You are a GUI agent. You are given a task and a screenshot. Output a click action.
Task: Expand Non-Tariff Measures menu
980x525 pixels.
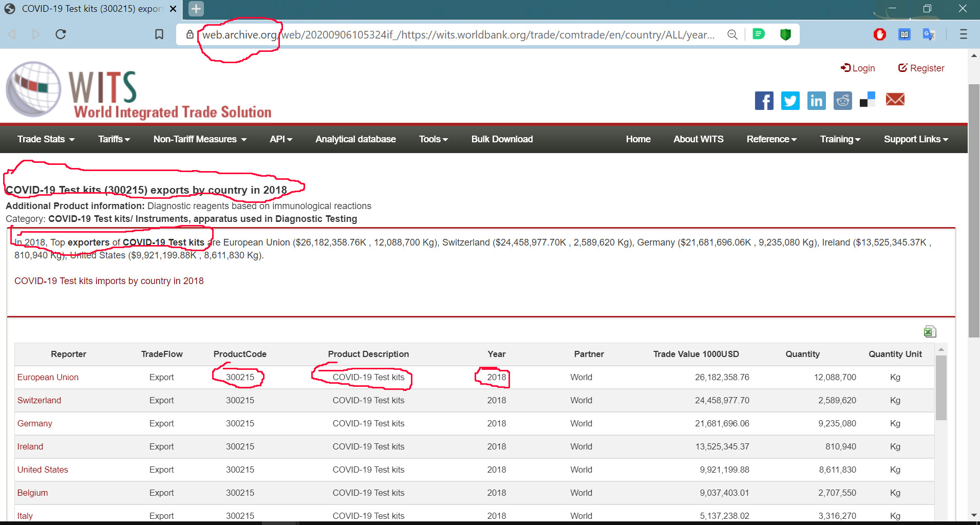[x=200, y=139]
